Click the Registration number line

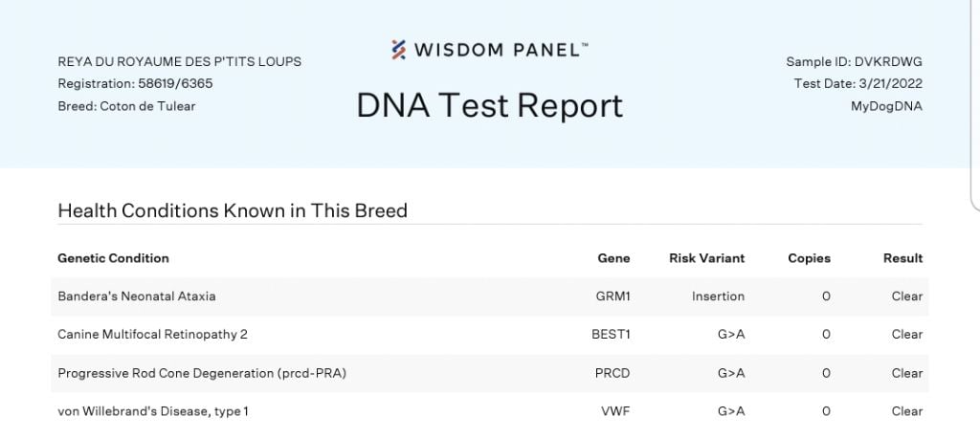point(135,84)
